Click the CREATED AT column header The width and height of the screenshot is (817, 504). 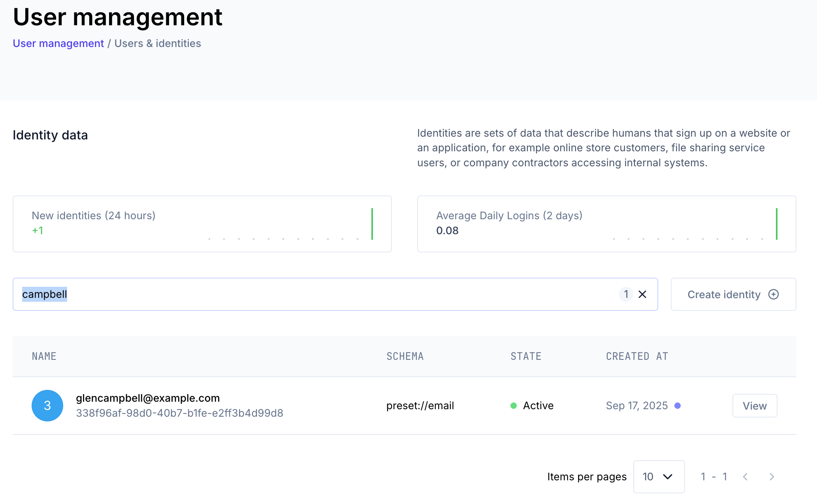[x=637, y=356]
